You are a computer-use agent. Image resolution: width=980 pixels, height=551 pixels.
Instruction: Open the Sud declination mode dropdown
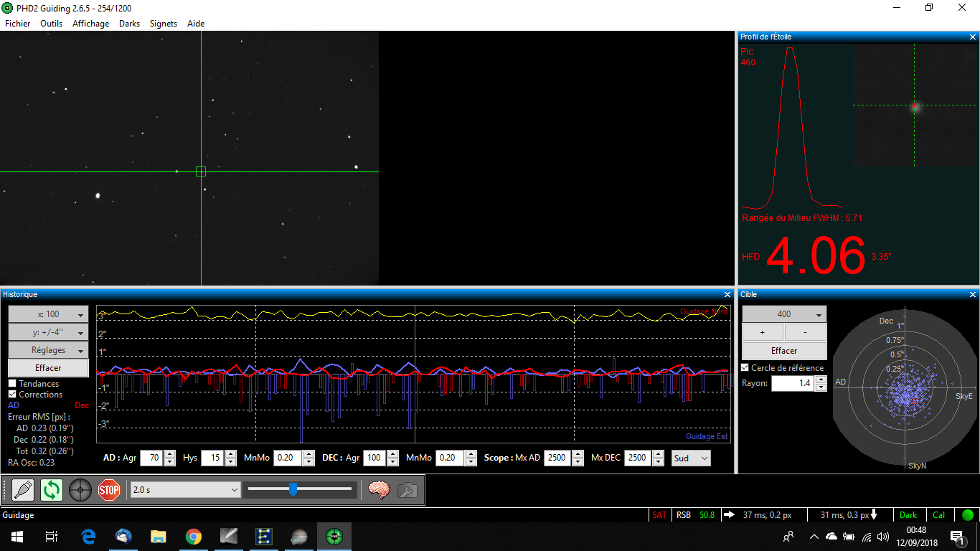tap(691, 458)
